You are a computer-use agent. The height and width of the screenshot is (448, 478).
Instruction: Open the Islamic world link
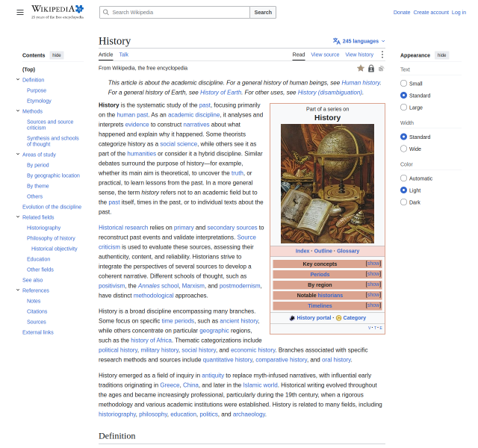pyautogui.click(x=261, y=385)
